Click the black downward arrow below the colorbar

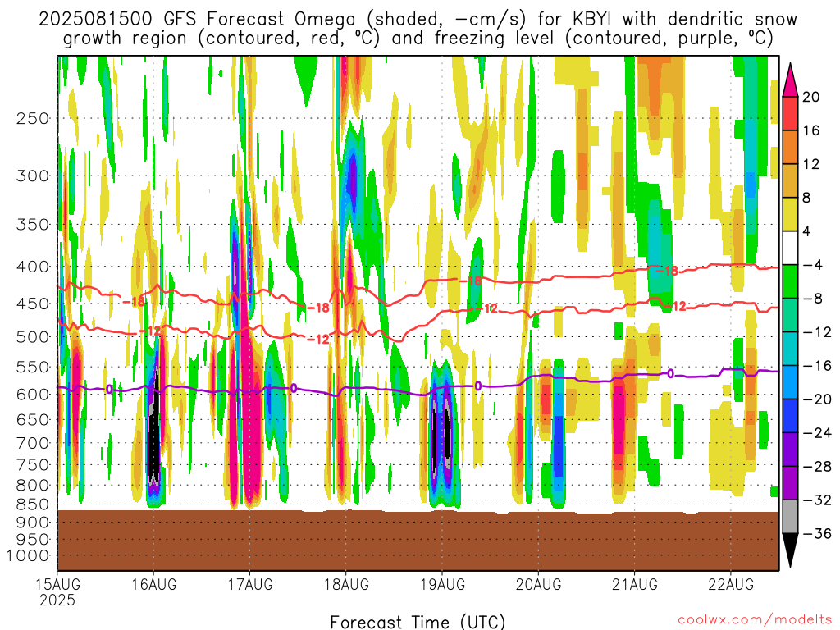coord(790,550)
